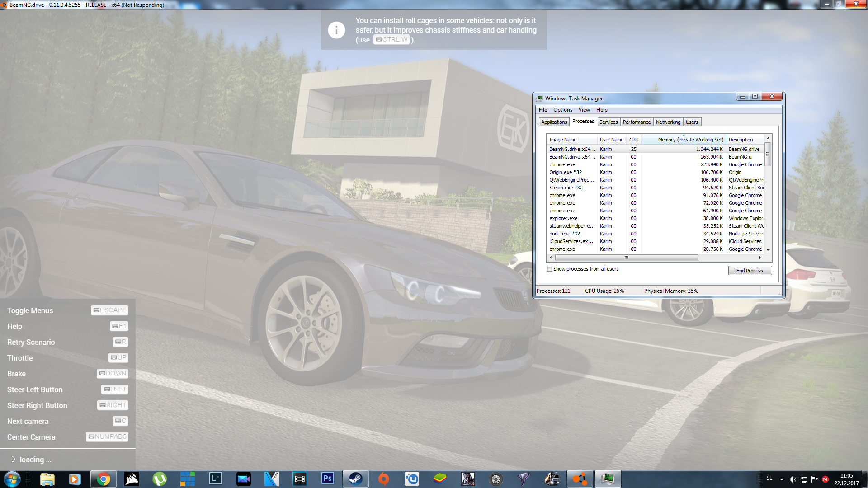Open the Corsair sails icon in taskbar

point(132,479)
